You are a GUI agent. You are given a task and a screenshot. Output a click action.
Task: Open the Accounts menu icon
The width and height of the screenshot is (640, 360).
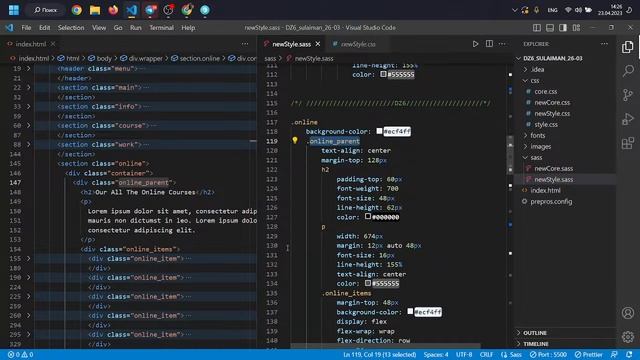click(x=628, y=313)
